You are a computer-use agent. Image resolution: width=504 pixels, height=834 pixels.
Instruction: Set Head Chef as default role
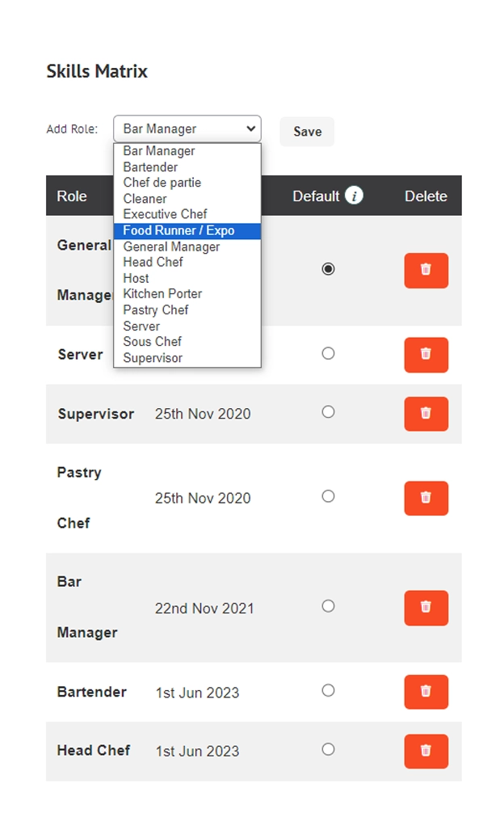click(328, 749)
